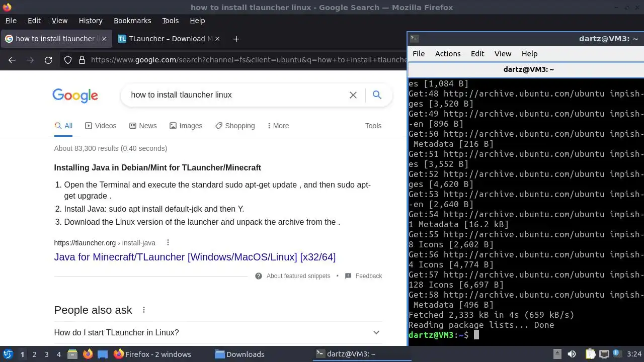Open Firefox Tools menu
644x362 pixels.
[170, 21]
